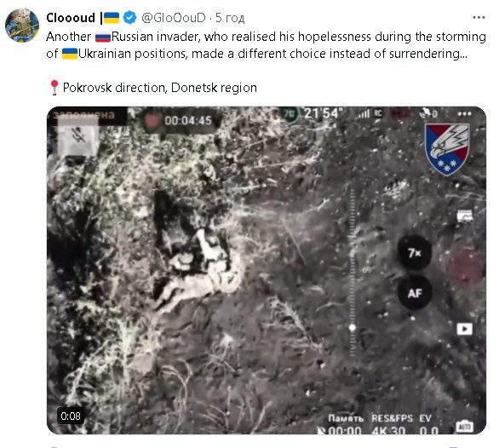Screen dimensions: 499x448
Task: Open the tweet's three-dot more menu
Action: click(479, 18)
